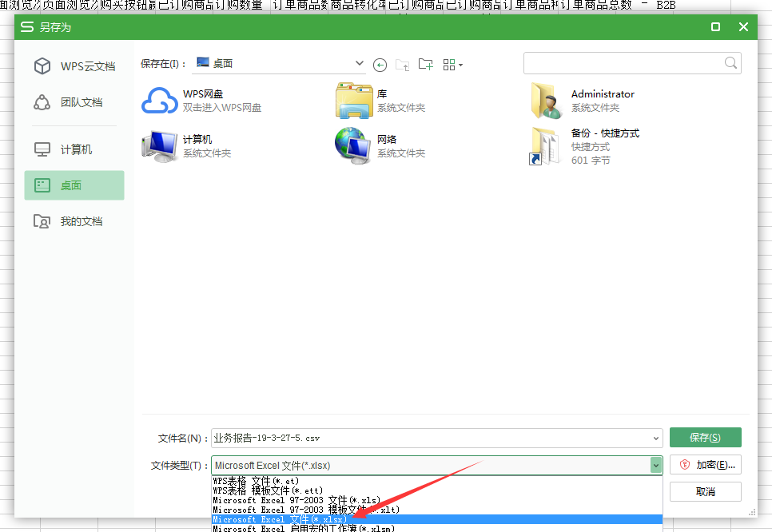Click the 保存 save button
772x532 pixels.
[705, 438]
